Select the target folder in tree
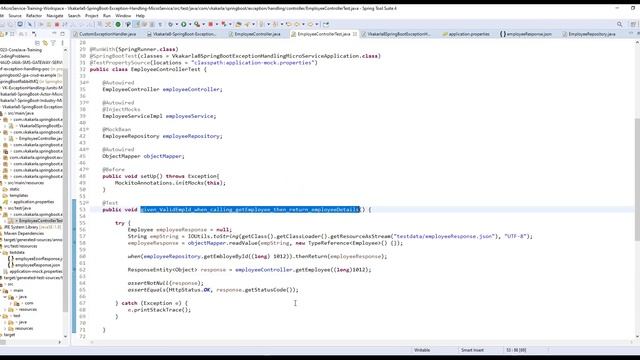Screen dimensions: 640x360 pyautogui.click(x=9, y=335)
